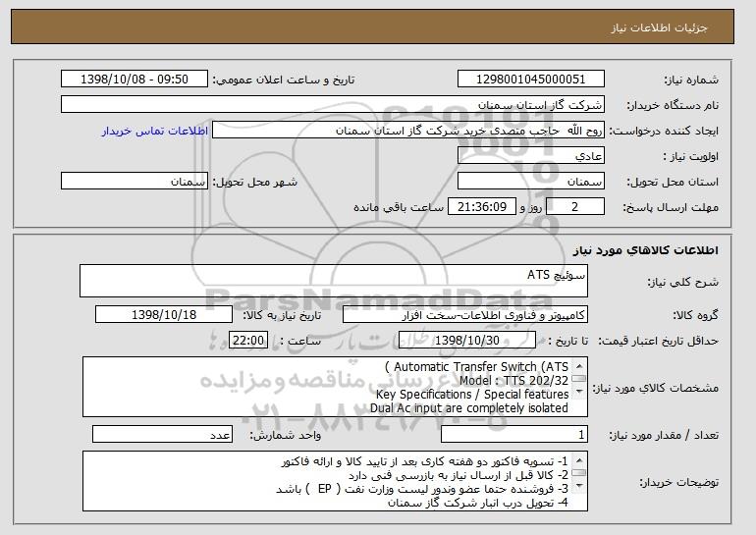Viewport: 756px width, 535px height.
Task: Click the label ساعت باقی مانده
Action: 399,207
